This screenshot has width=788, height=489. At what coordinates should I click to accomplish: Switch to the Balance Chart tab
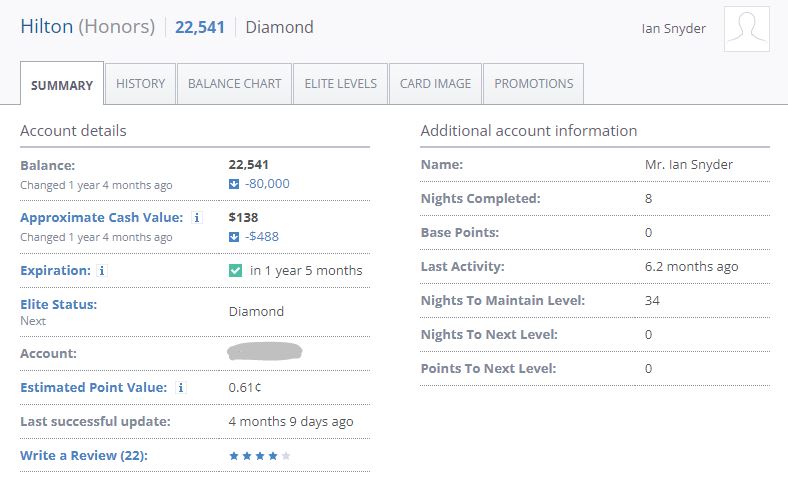click(235, 84)
